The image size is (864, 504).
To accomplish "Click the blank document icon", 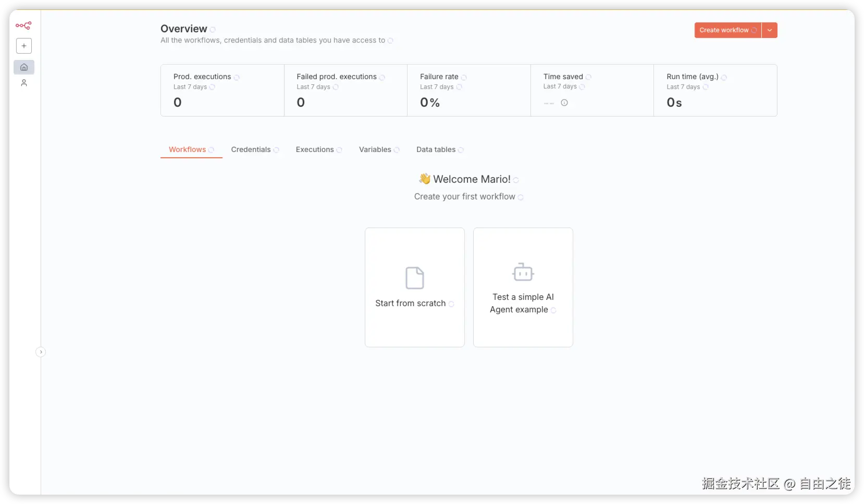I will click(415, 278).
